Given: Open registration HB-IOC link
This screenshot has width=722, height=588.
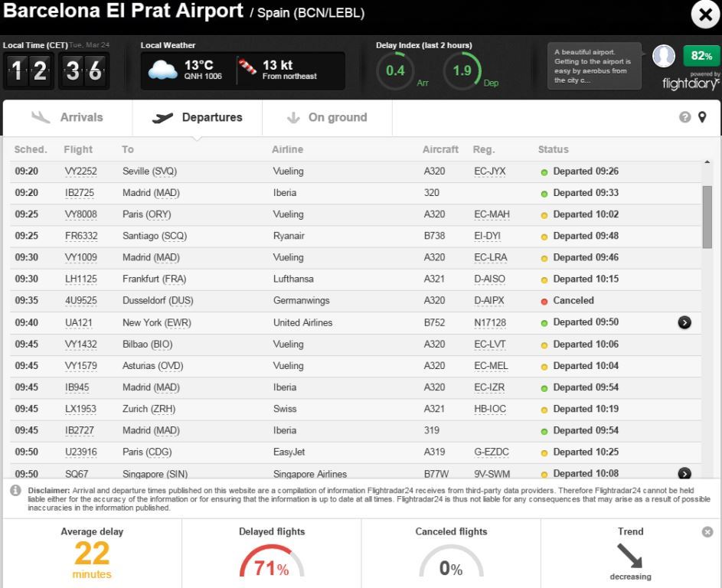Looking at the screenshot, I should click(490, 409).
